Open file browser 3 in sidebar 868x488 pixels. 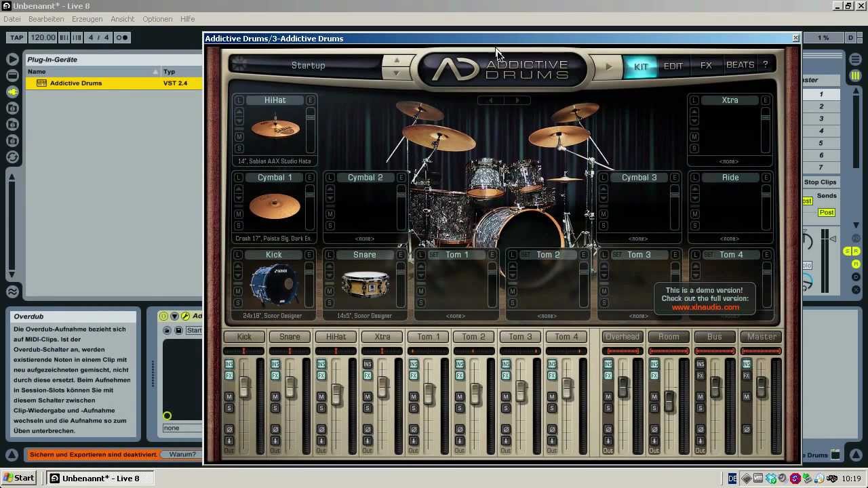[12, 140]
